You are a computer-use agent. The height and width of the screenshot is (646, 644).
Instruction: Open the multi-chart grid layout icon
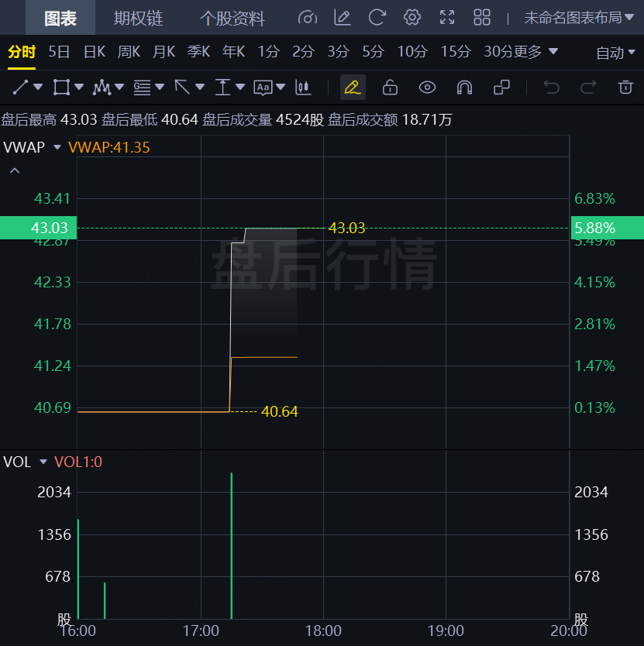pos(481,18)
